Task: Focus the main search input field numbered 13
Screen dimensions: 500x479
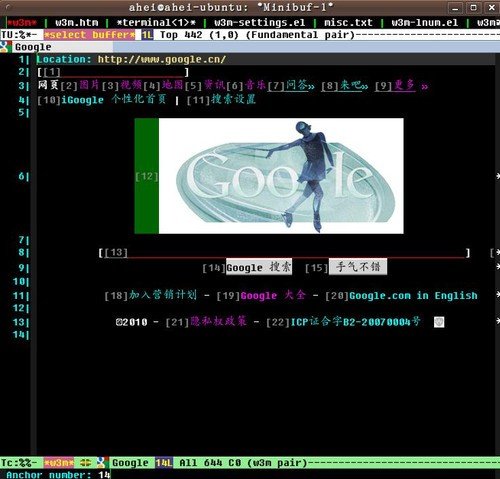Action: [284, 253]
